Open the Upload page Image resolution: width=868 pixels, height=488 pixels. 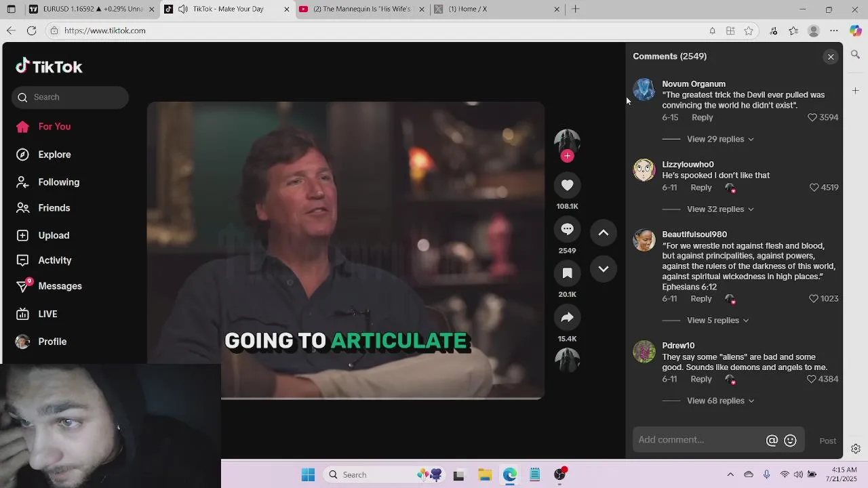pos(54,235)
